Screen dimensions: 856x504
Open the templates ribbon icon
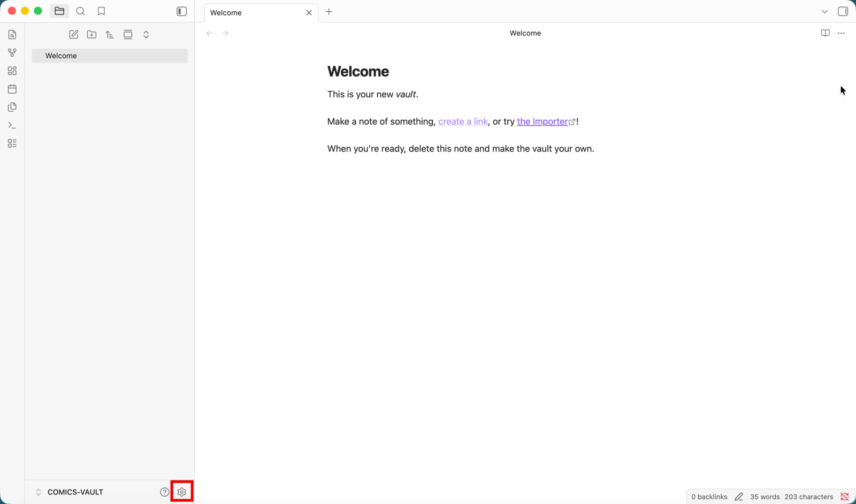12,107
